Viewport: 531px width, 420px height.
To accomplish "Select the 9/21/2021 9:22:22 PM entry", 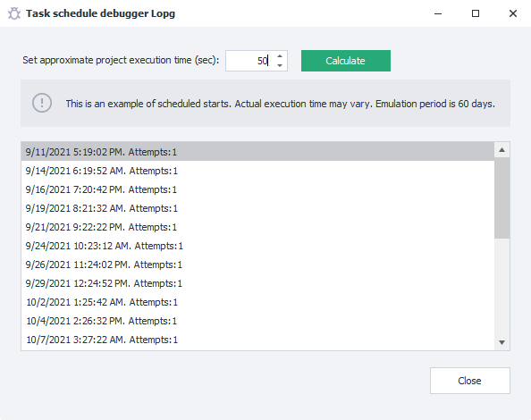I will point(257,227).
